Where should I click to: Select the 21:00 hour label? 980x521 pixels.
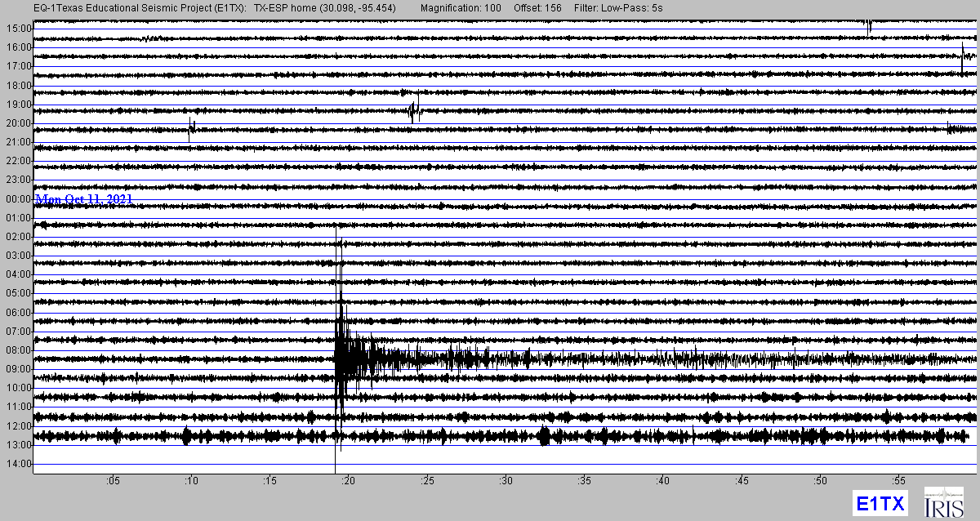tap(18, 142)
